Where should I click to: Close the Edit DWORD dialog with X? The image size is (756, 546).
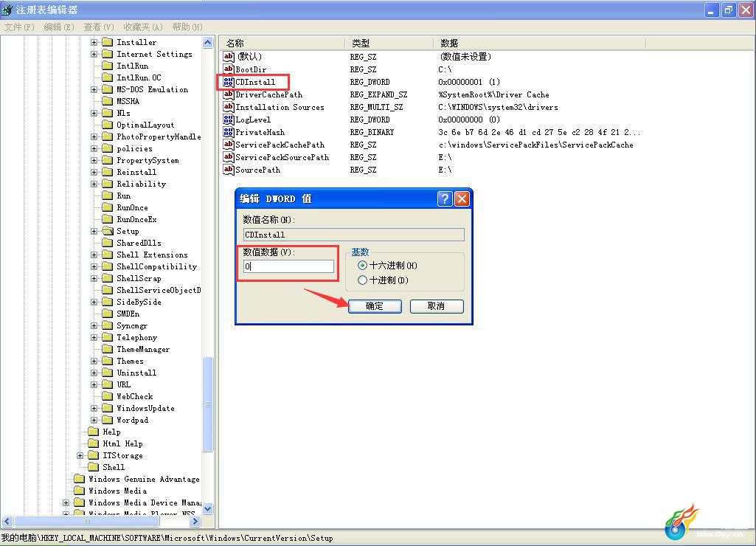point(462,198)
